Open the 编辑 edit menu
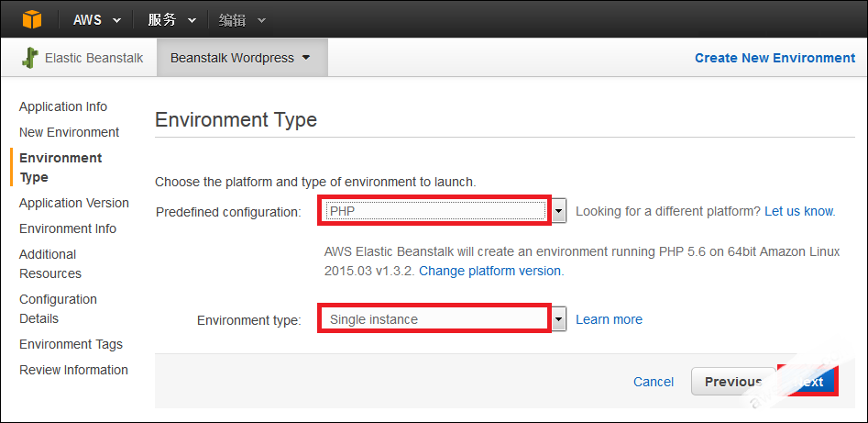Viewport: 868px width, 423px height. 242,20
